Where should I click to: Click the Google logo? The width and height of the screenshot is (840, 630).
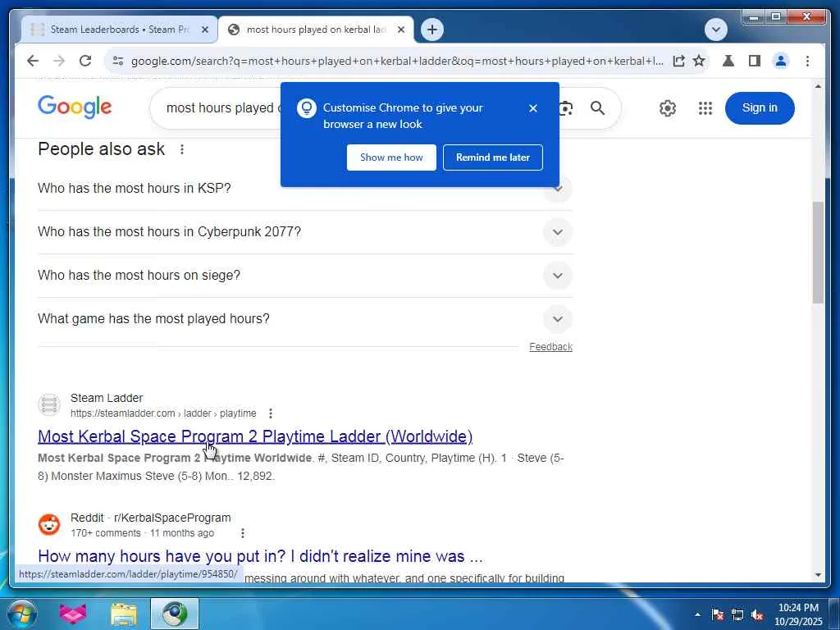(75, 107)
